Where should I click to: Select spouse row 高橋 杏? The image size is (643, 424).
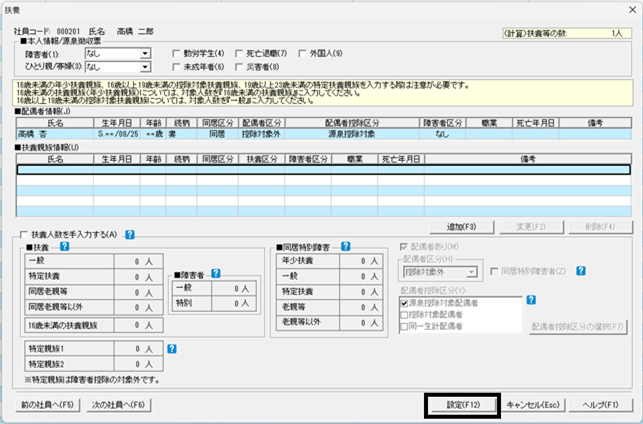click(x=324, y=134)
